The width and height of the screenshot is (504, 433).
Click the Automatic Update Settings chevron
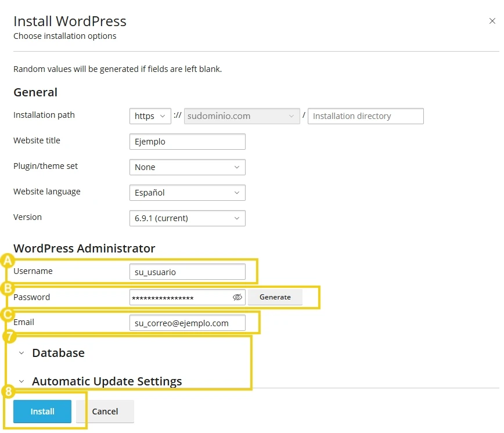21,381
